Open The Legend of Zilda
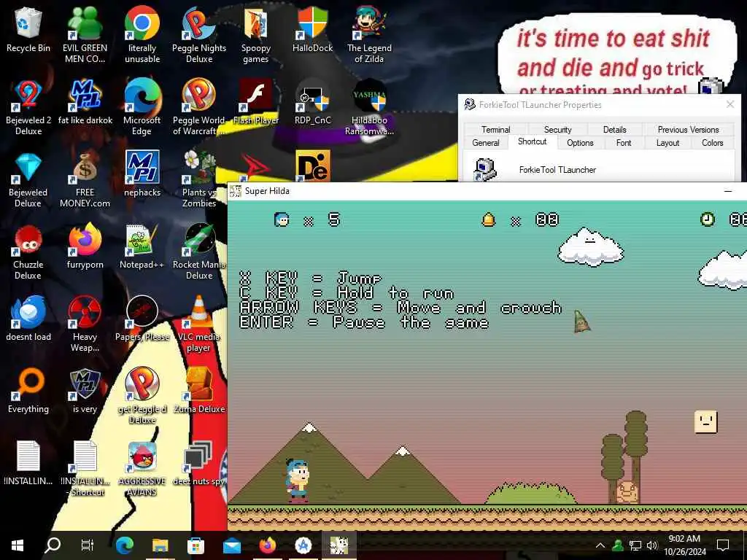This screenshot has width=747, height=560. (369, 35)
